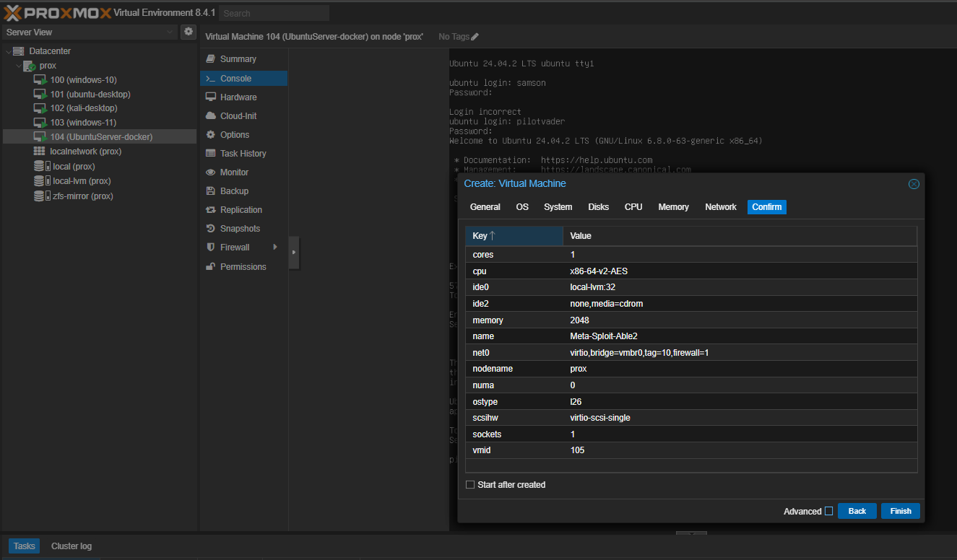Viewport: 957px width, 560px height.
Task: Open the Summary view
Action: pyautogui.click(x=235, y=58)
